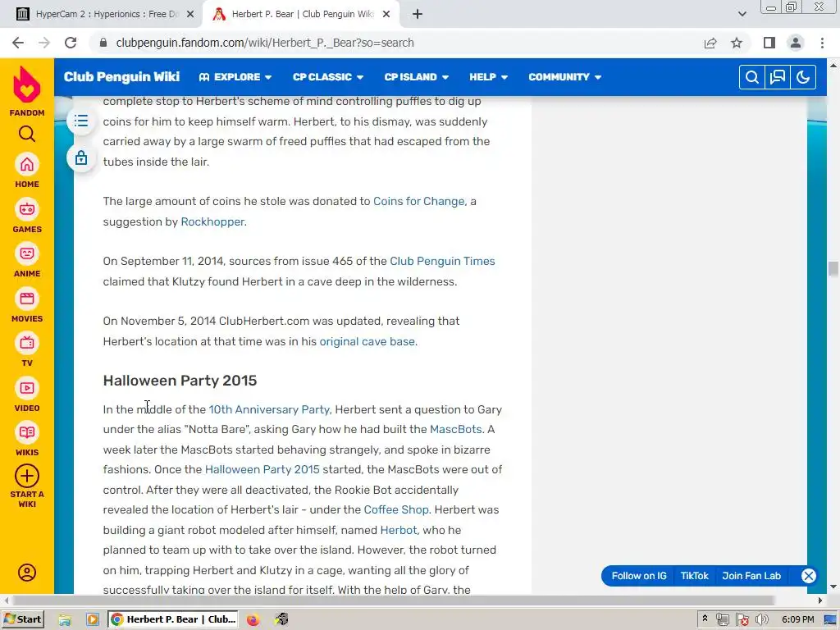The height and width of the screenshot is (630, 840).
Task: Open the TV section icon
Action: [27, 344]
